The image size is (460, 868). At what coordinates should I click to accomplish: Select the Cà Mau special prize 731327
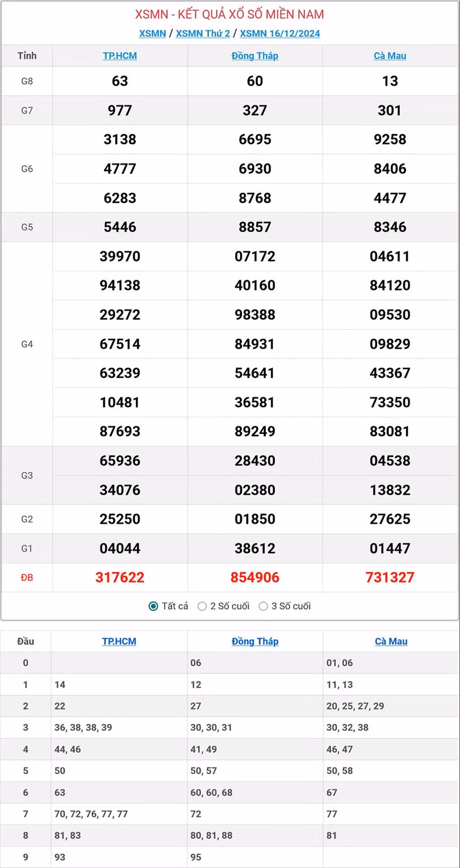(x=390, y=578)
